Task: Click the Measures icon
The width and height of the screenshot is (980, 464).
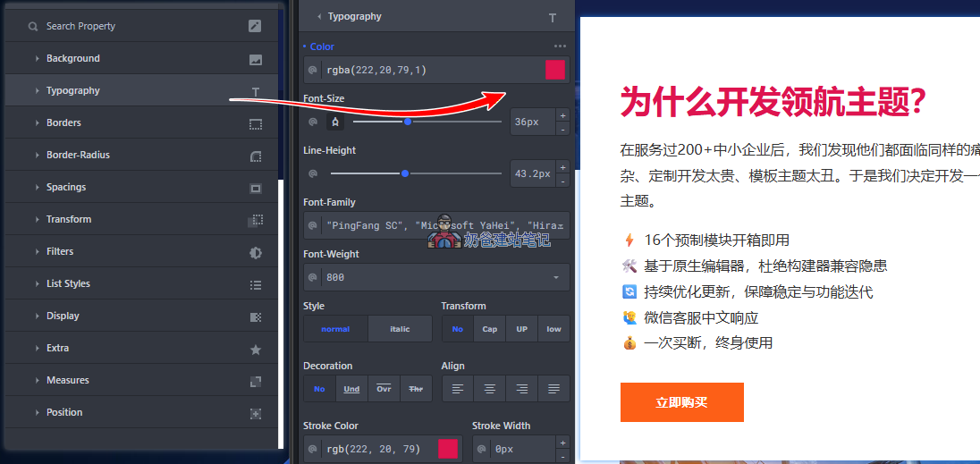Action: pos(255,382)
